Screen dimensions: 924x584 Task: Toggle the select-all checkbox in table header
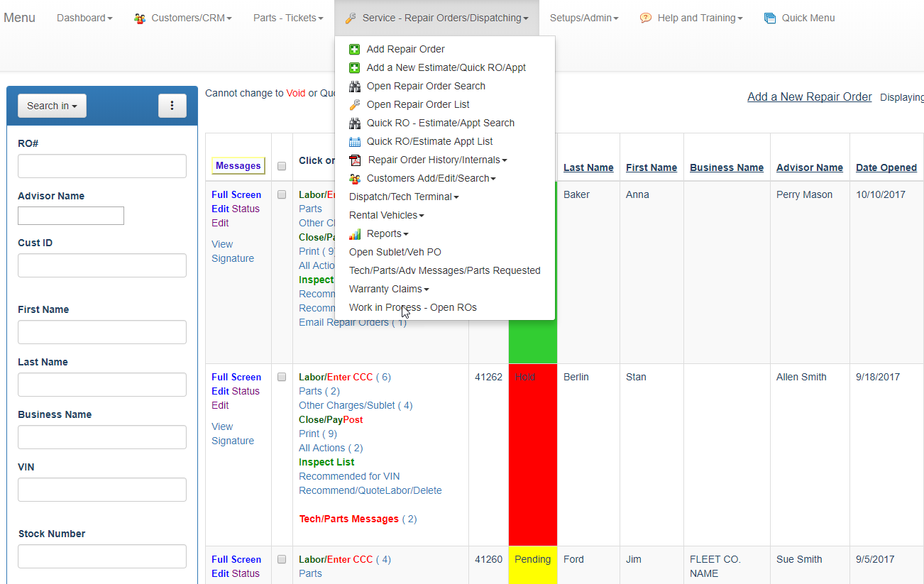(282, 166)
